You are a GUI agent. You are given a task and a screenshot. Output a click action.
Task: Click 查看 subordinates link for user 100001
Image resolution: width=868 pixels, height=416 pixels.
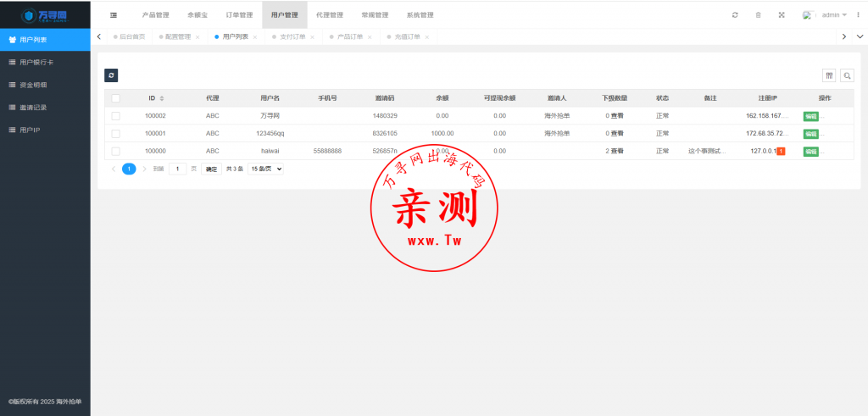tap(617, 133)
